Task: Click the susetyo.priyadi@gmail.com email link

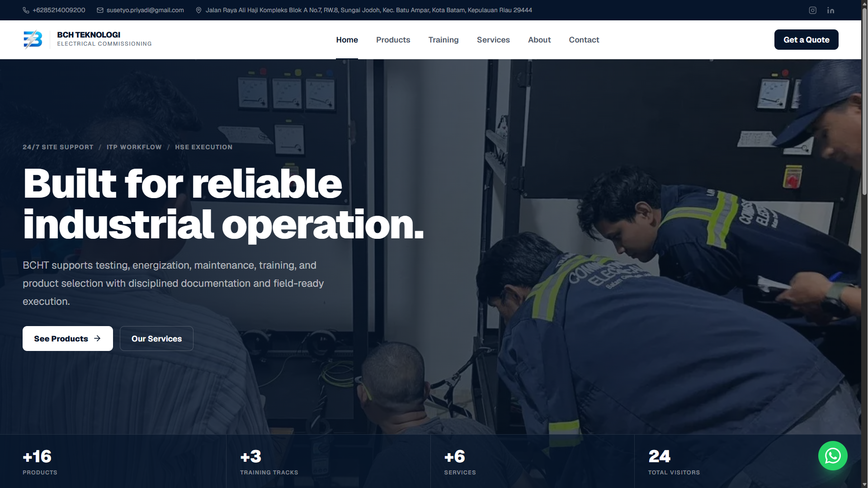Action: 145,10
